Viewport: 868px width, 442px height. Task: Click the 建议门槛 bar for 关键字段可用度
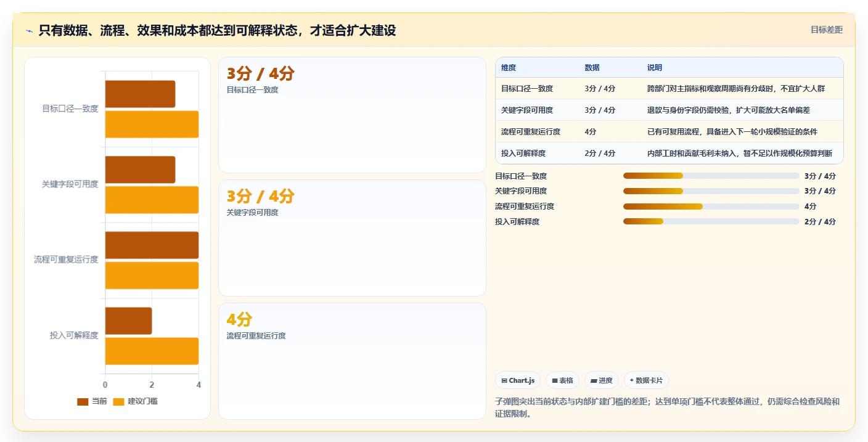coord(152,200)
